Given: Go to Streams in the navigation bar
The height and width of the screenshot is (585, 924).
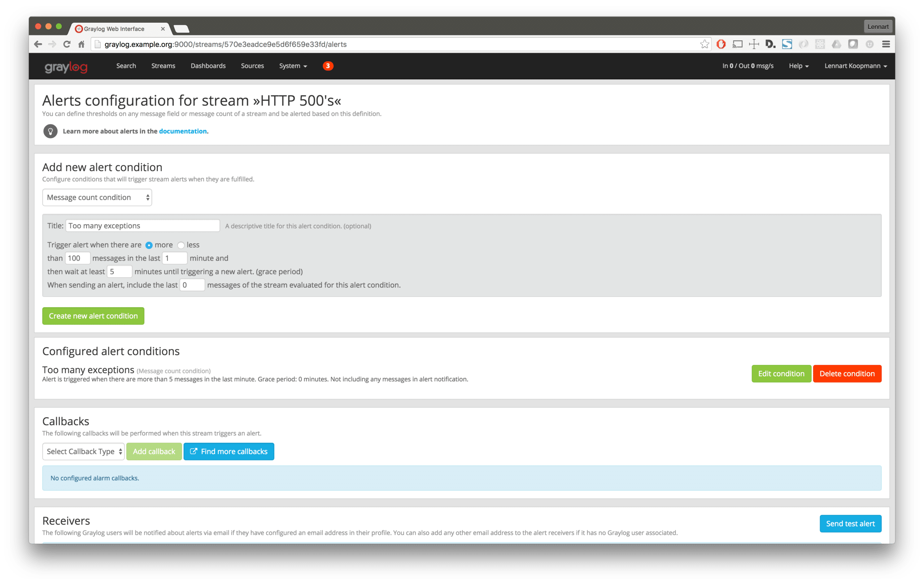Looking at the screenshot, I should point(163,66).
